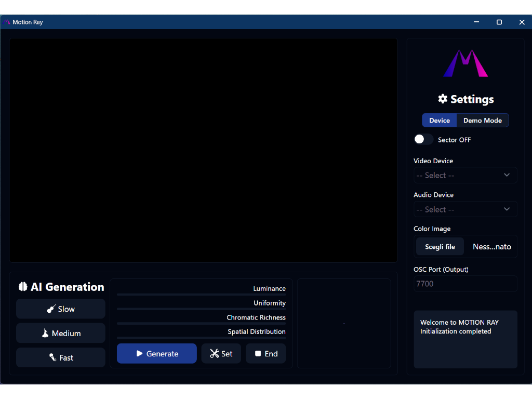Maximize the Motion Ray window
Image resolution: width=532 pixels, height=399 pixels.
[499, 22]
